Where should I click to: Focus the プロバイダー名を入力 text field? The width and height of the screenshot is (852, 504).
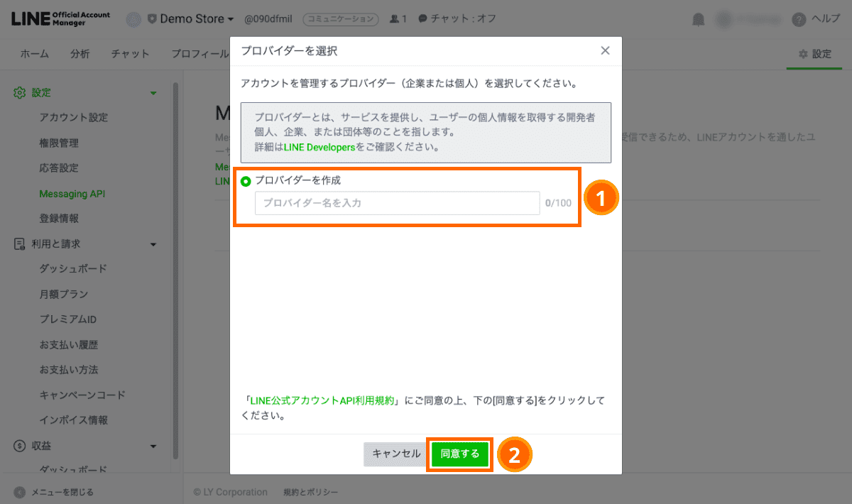point(398,203)
